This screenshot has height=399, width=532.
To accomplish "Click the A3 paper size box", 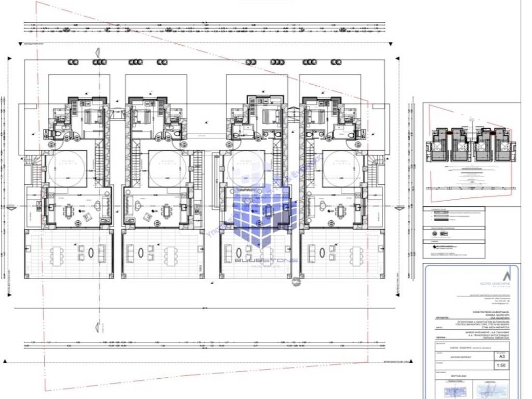I will pyautogui.click(x=501, y=357).
